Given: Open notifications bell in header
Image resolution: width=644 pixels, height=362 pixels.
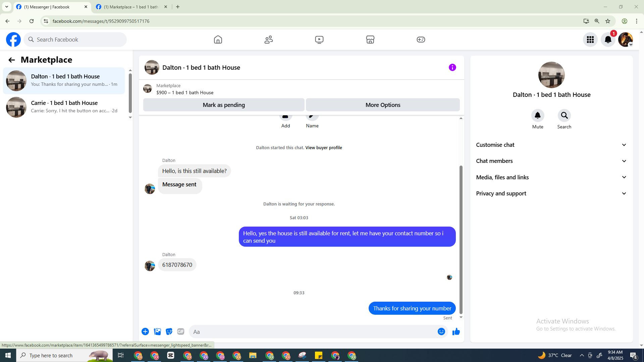Looking at the screenshot, I should (608, 40).
